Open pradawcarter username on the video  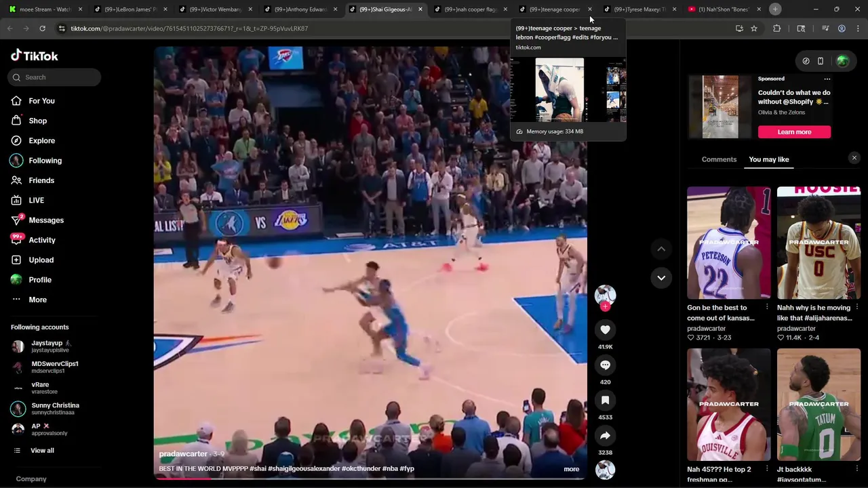(183, 454)
